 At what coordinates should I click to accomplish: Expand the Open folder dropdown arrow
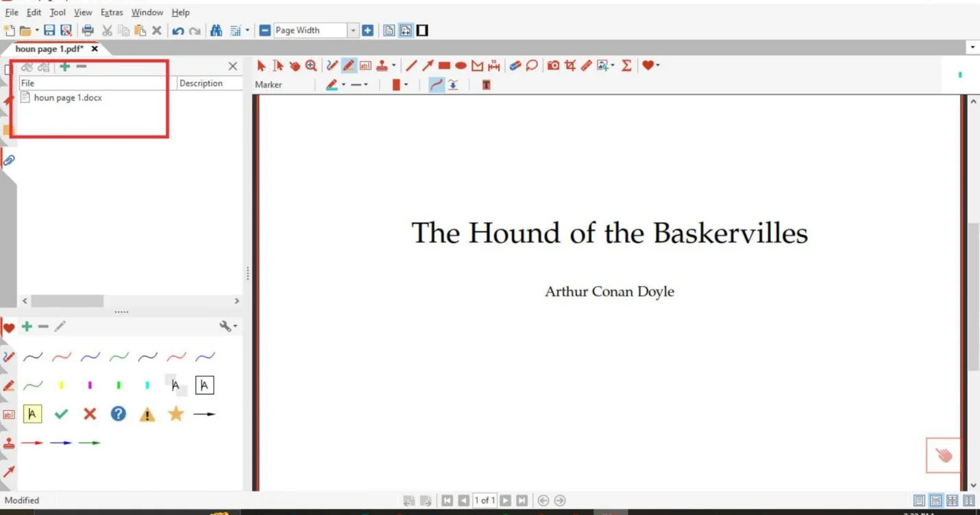pyautogui.click(x=37, y=31)
